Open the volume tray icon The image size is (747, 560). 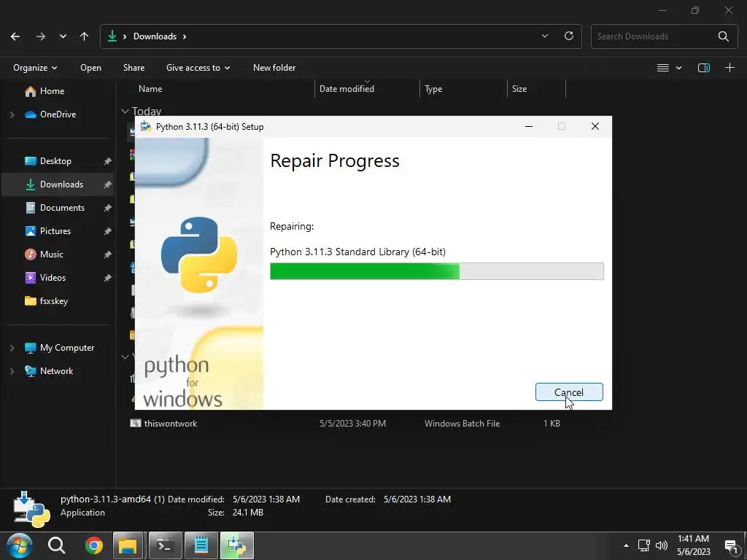coord(661,545)
